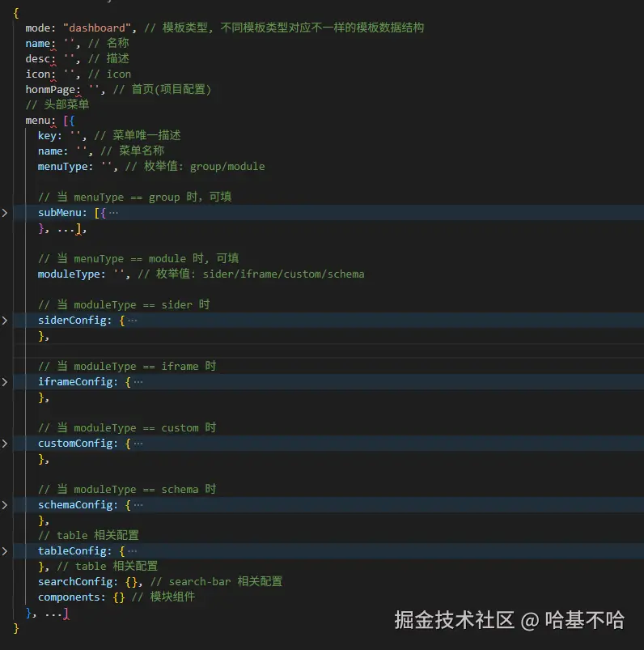Click the folded ellipsis after tableConfig
The image size is (644, 650).
[x=132, y=551]
